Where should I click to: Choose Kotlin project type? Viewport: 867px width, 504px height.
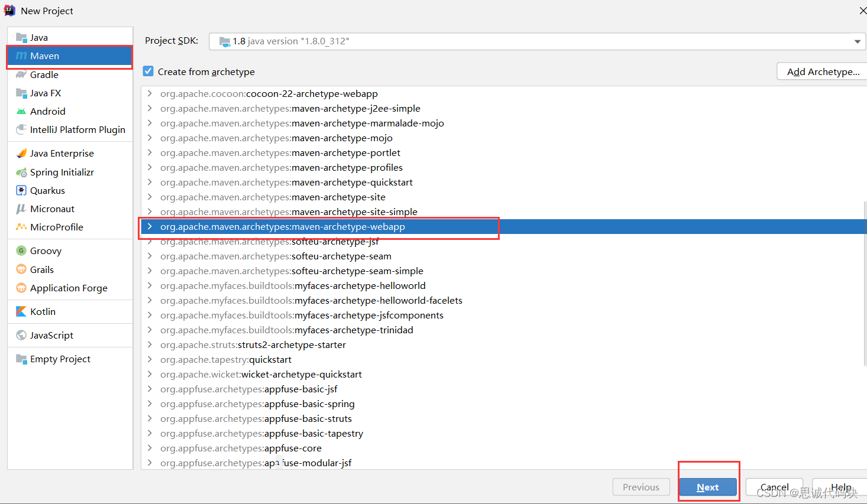[x=70, y=311]
